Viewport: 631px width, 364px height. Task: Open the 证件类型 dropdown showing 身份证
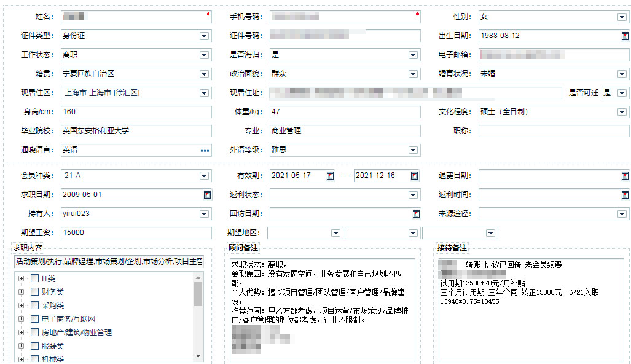204,36
